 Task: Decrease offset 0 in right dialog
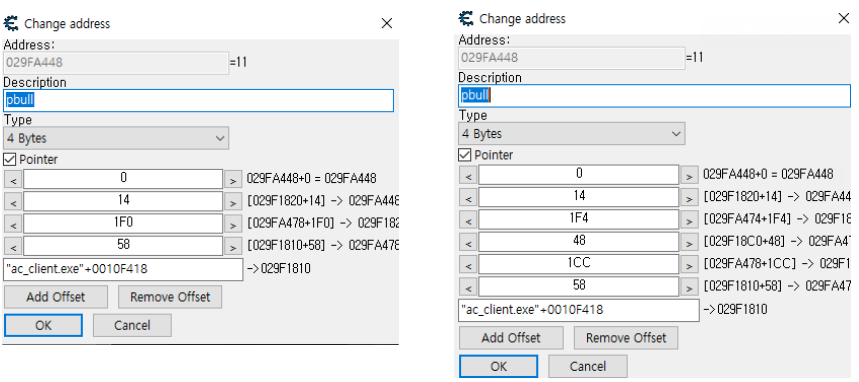[468, 175]
